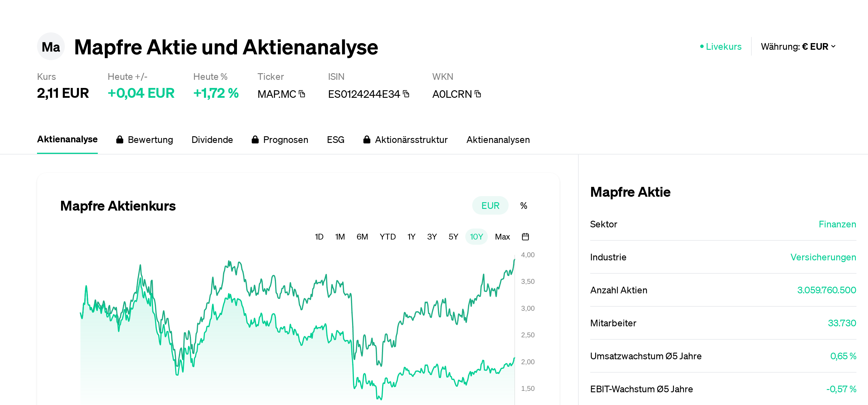Open the Versicherungen industry link
Screen dimensions: 868x405
tap(823, 257)
